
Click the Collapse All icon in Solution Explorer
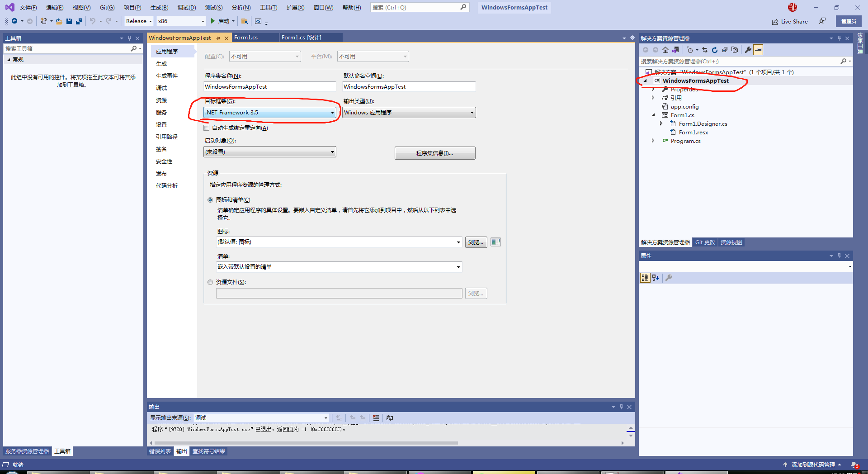click(725, 50)
